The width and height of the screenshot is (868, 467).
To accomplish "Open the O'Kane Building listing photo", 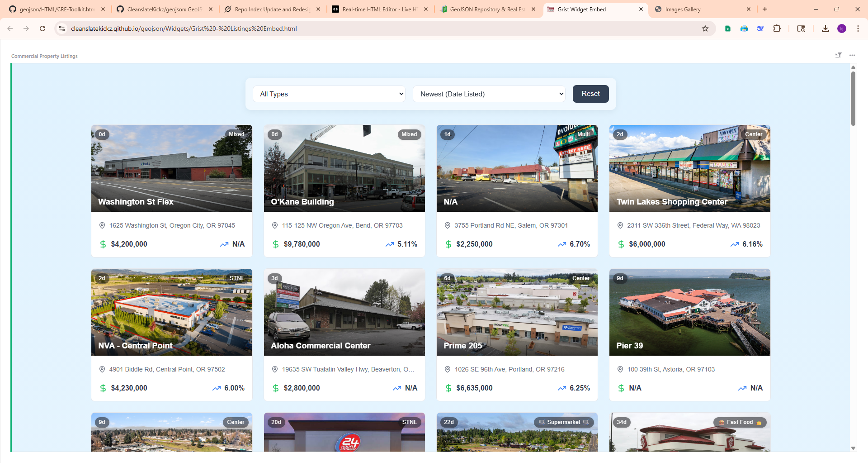I will [344, 168].
